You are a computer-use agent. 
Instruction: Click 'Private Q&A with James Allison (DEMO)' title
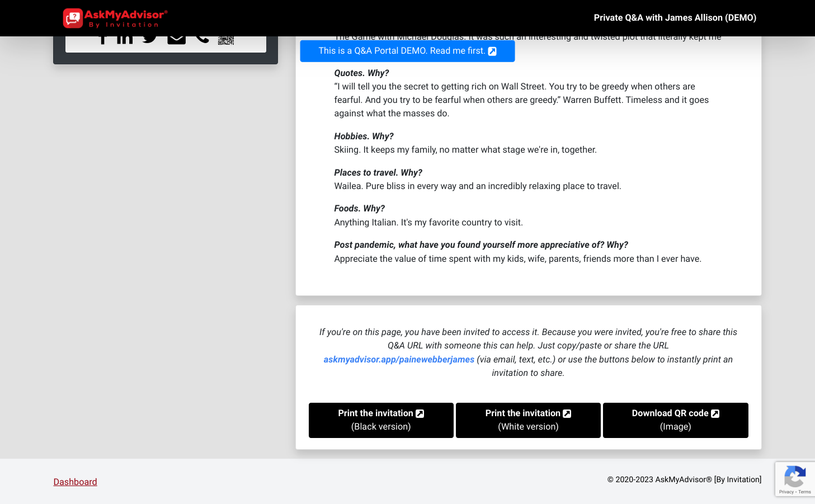click(x=675, y=18)
